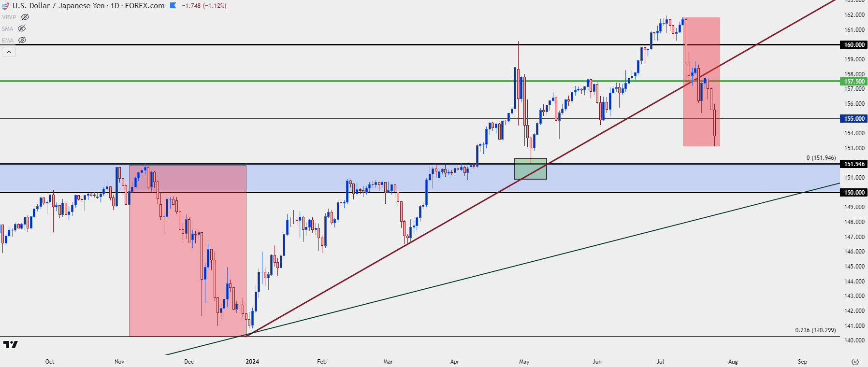This screenshot has width=868, height=367.
Task: Click the green 157.500 price label
Action: tap(854, 81)
